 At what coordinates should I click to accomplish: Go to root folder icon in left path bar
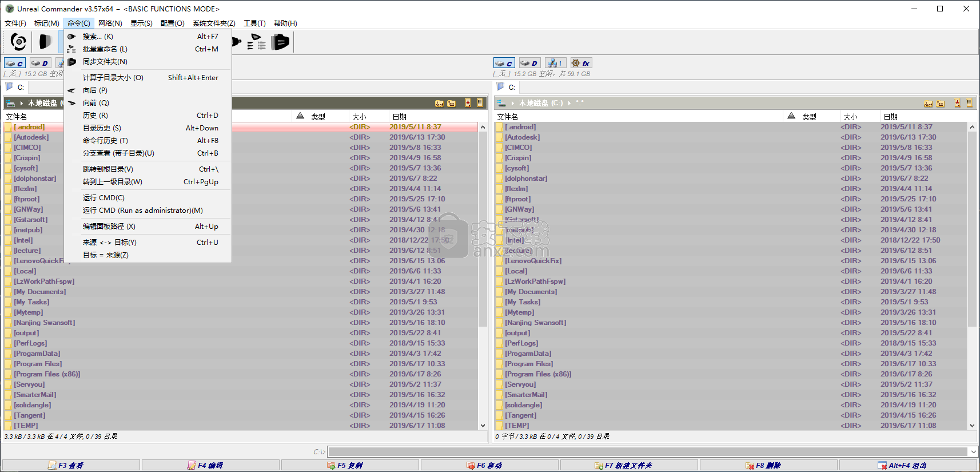tap(439, 103)
